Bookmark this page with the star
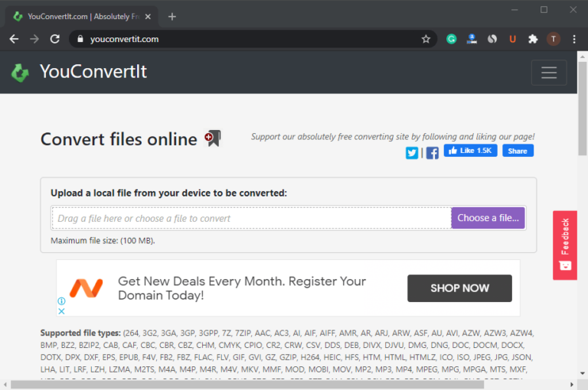This screenshot has height=390, width=588. 426,39
